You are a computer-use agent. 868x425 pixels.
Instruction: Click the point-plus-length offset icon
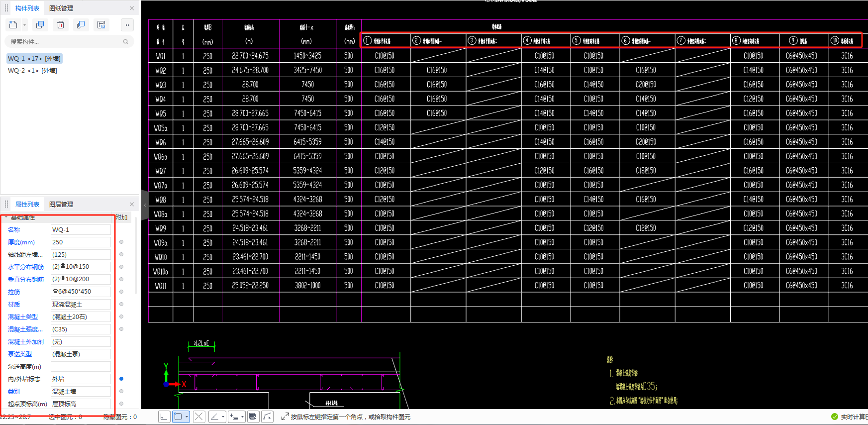coord(234,417)
